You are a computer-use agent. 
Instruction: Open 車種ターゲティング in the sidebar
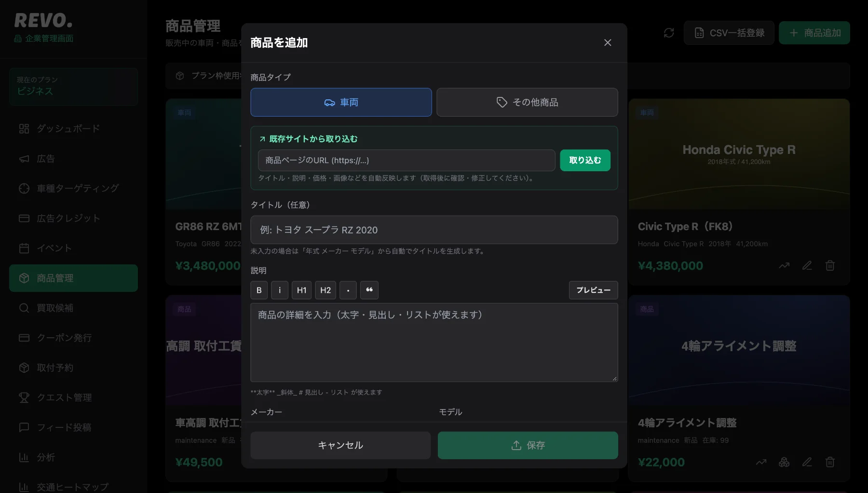click(73, 188)
